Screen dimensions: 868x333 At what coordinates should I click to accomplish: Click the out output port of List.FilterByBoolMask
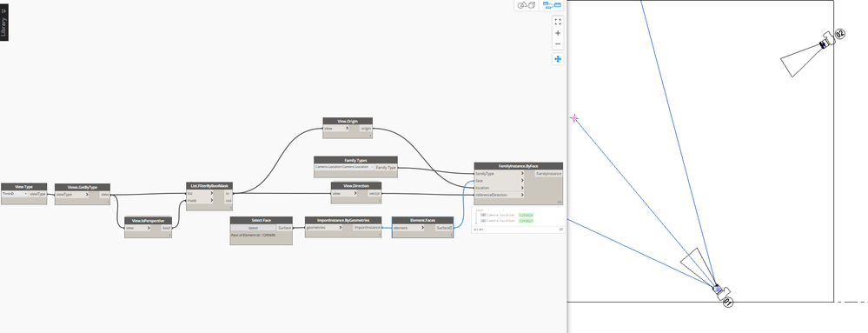pyautogui.click(x=228, y=200)
